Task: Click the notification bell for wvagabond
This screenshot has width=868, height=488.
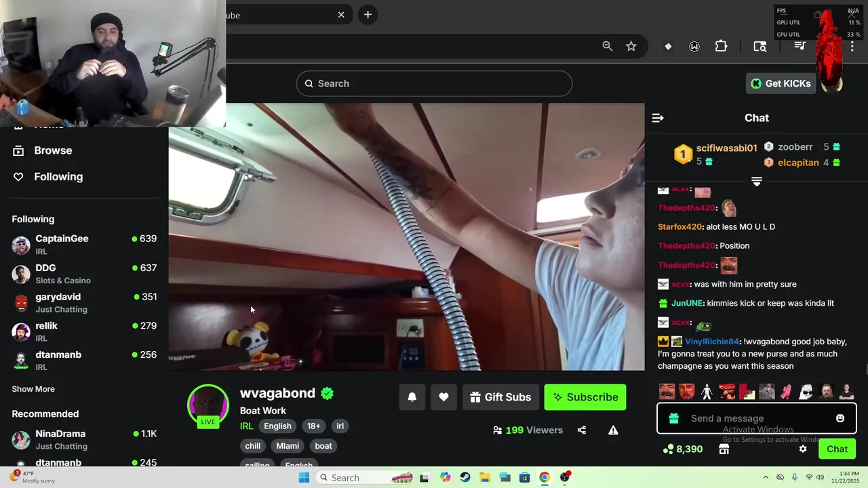Action: click(412, 397)
